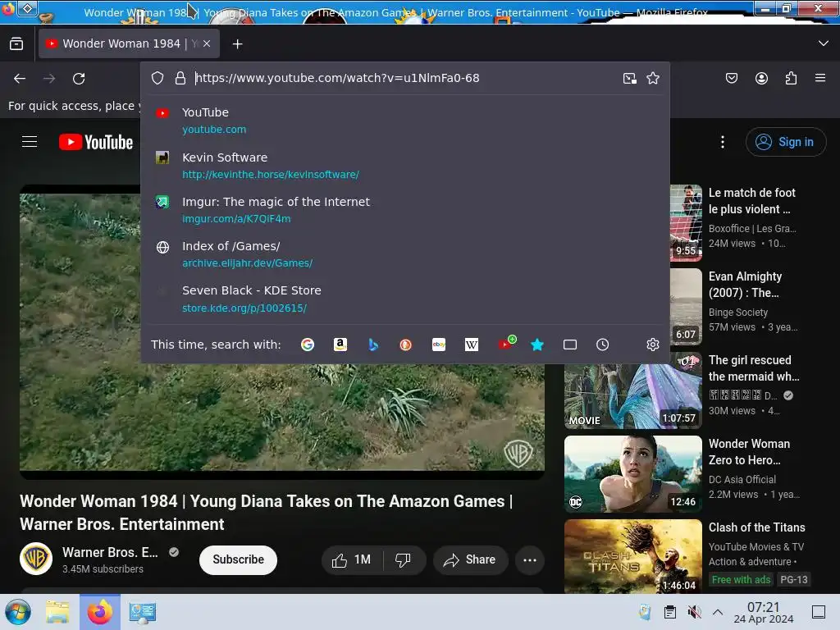Open the Warner Bros. channel avatar
This screenshot has width=840, height=630.
pyautogui.click(x=36, y=559)
